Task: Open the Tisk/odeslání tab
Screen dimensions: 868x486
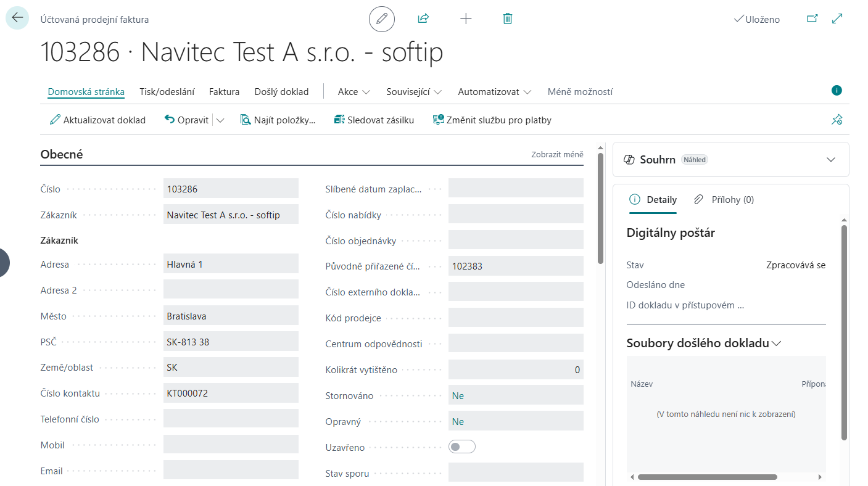Action: tap(167, 92)
